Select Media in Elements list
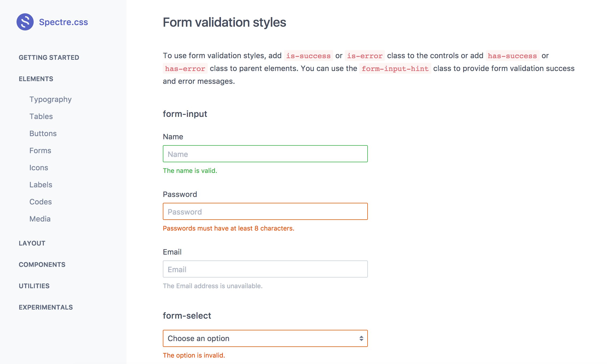607x364 pixels. (40, 219)
